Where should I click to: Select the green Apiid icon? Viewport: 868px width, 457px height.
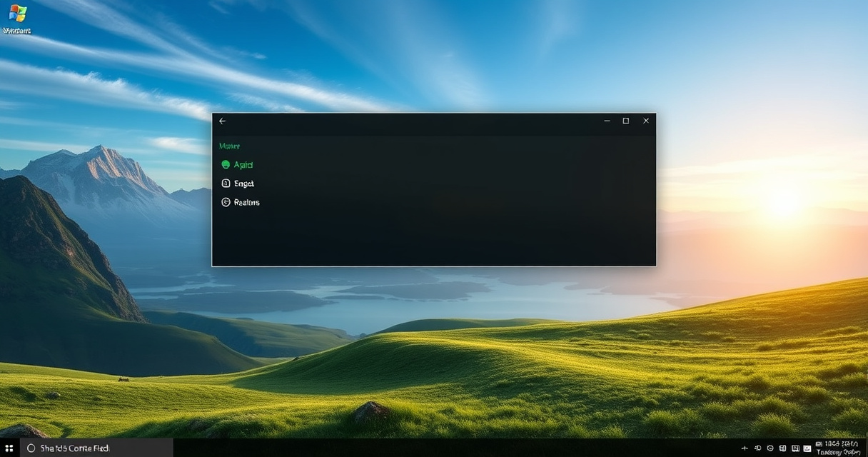coord(226,165)
